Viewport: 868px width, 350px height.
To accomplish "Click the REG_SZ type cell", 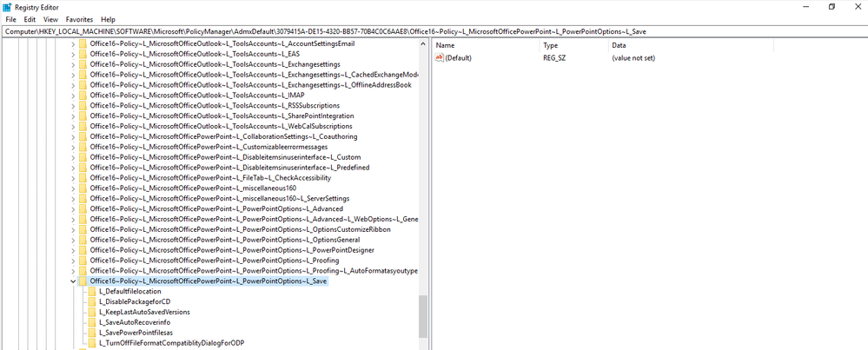I will pos(554,57).
